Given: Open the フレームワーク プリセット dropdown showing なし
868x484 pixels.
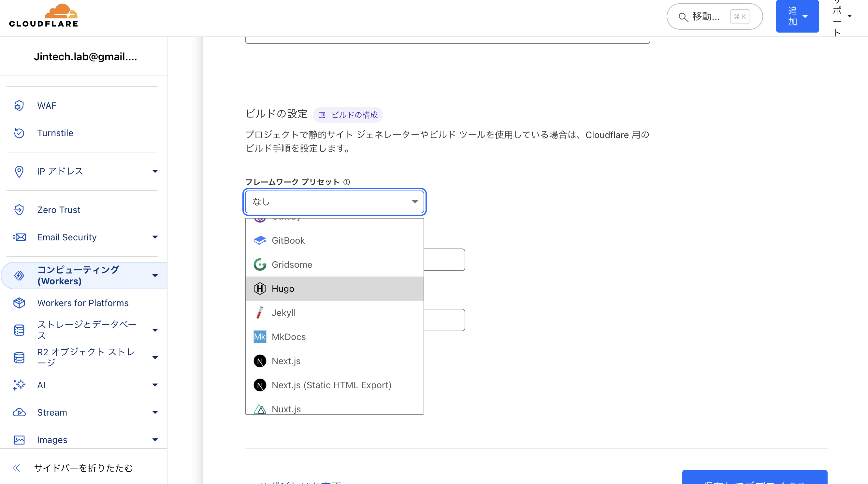Looking at the screenshot, I should click(334, 202).
